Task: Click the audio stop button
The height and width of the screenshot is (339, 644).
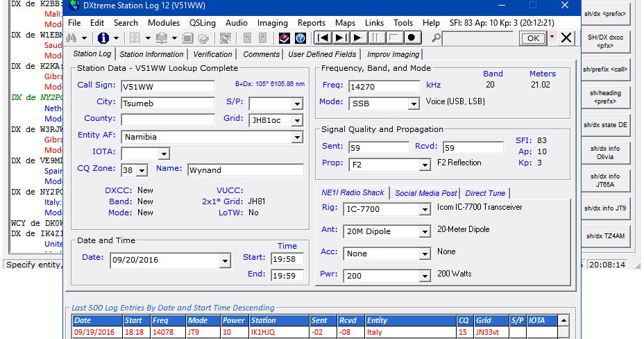Action: point(393,38)
